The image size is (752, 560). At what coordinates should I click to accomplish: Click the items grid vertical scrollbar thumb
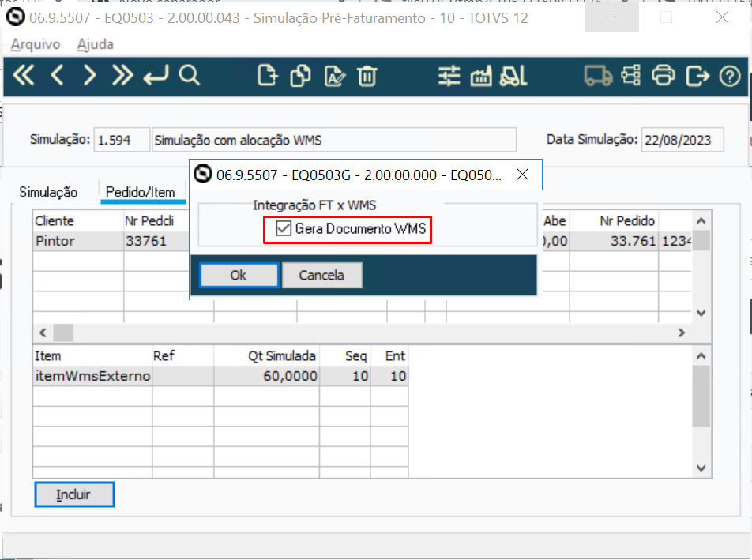pyautogui.click(x=701, y=396)
